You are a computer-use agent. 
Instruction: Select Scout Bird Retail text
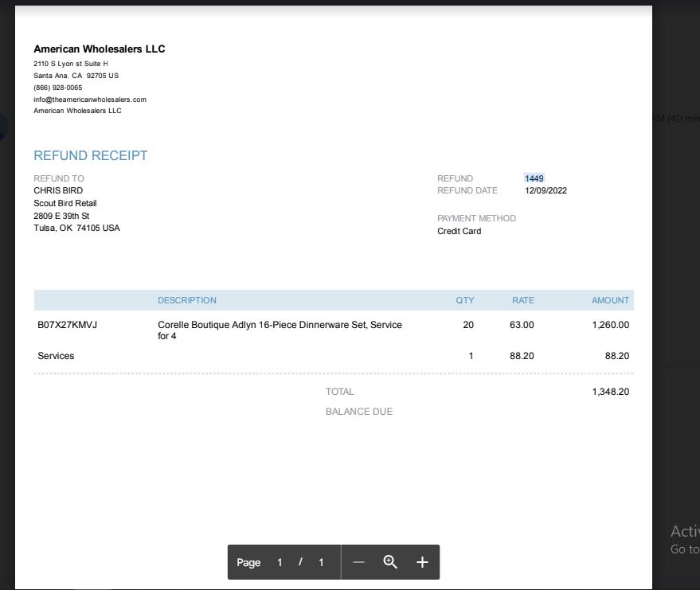click(65, 203)
